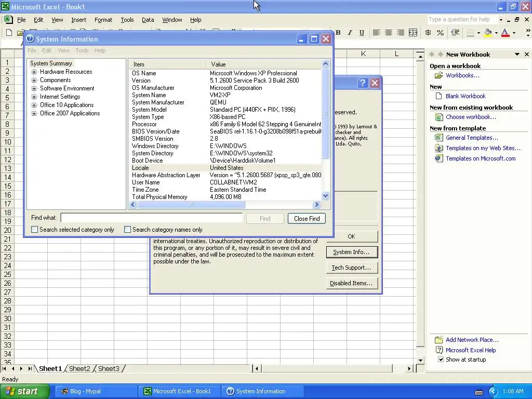The height and width of the screenshot is (399, 532).
Task: Open Excel Window menu
Action: tap(172, 20)
